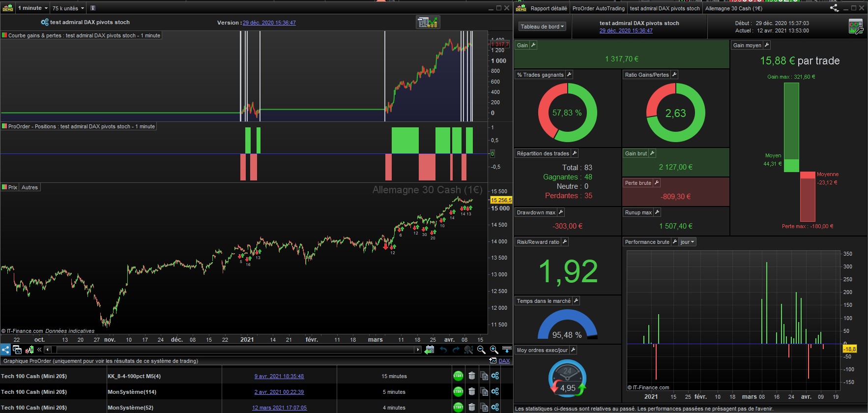
Task: Click the wrench next to Perte brute
Action: [x=657, y=183]
